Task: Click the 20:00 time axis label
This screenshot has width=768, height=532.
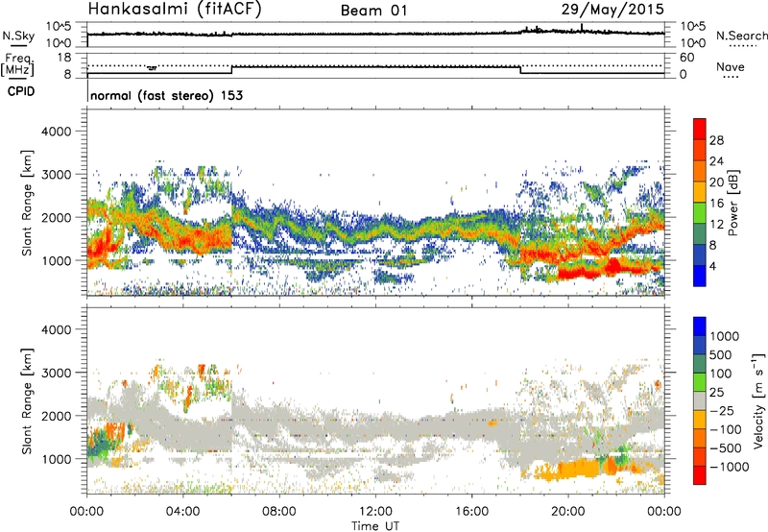Action: [x=567, y=512]
